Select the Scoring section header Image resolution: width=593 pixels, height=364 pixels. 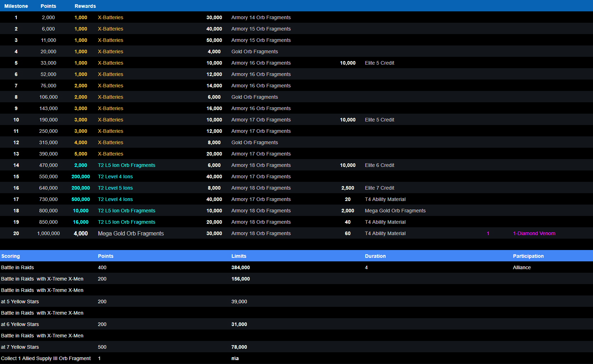[x=11, y=256]
